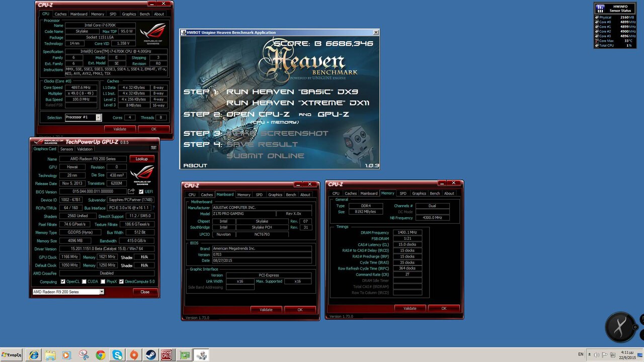Open the Origin client taskbar icon
The height and width of the screenshot is (362, 644).
134,355
